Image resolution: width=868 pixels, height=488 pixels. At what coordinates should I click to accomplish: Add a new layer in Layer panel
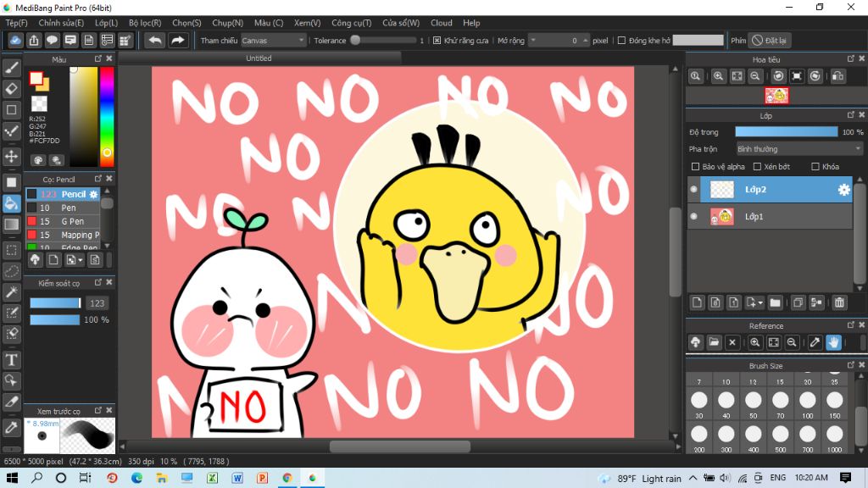tap(697, 302)
